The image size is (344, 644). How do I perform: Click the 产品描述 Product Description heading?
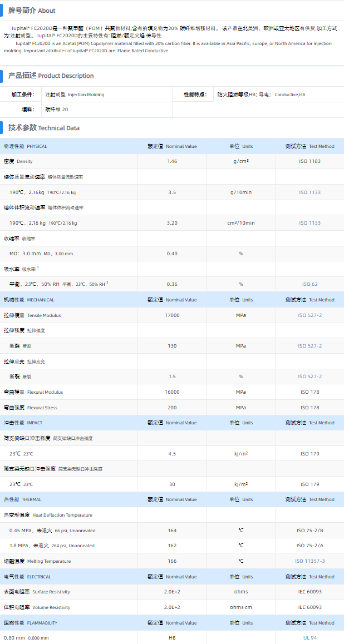pyautogui.click(x=51, y=76)
